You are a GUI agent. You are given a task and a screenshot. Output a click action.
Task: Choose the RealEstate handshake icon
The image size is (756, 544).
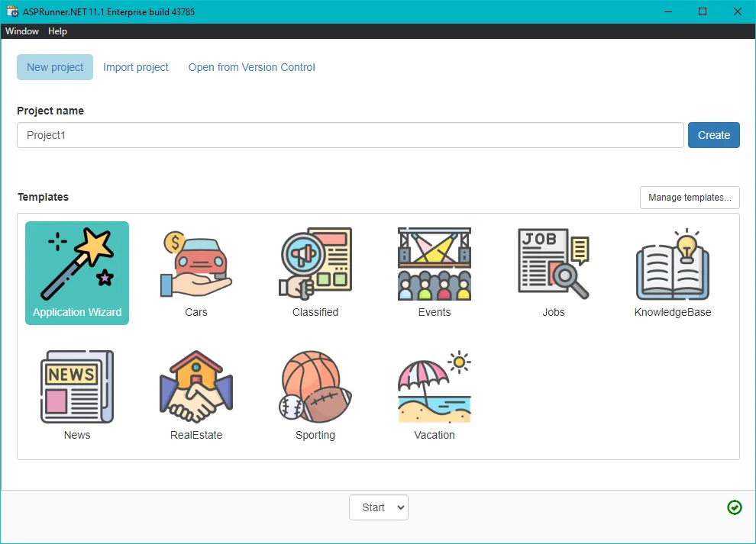pos(196,387)
